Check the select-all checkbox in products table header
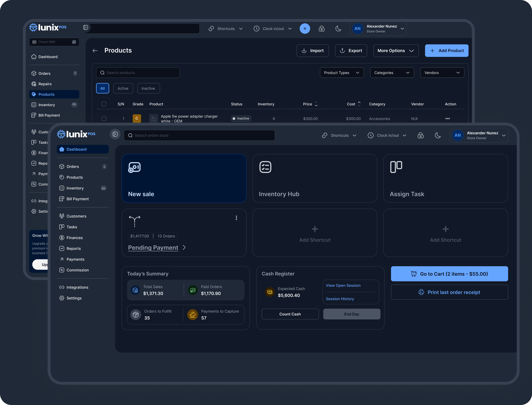Viewport: 532px width, 405px height. [x=104, y=104]
